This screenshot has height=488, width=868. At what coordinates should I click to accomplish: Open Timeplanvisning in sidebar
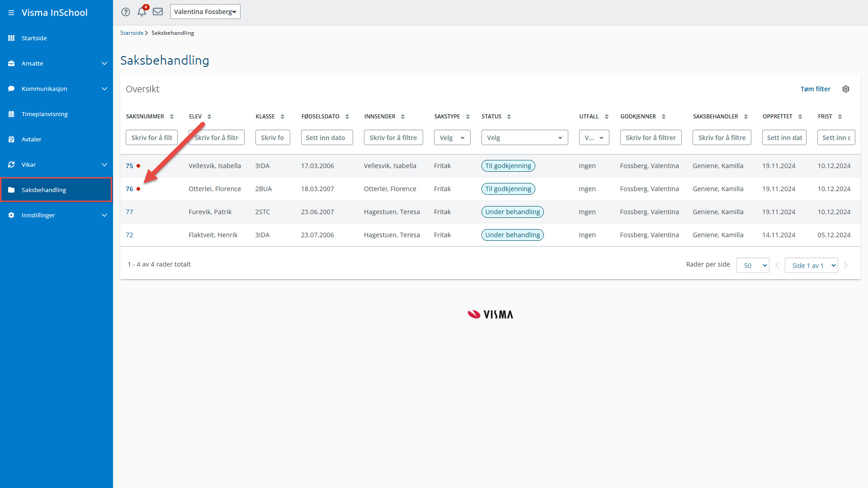click(x=44, y=114)
